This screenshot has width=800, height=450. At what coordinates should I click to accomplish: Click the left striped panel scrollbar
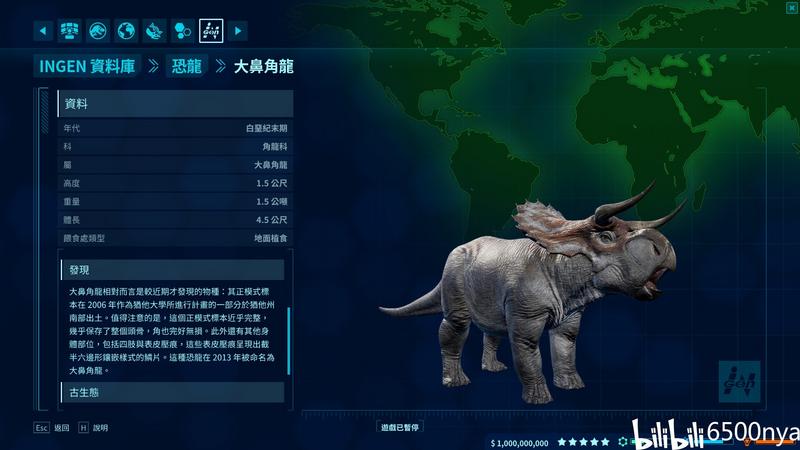pos(44,111)
